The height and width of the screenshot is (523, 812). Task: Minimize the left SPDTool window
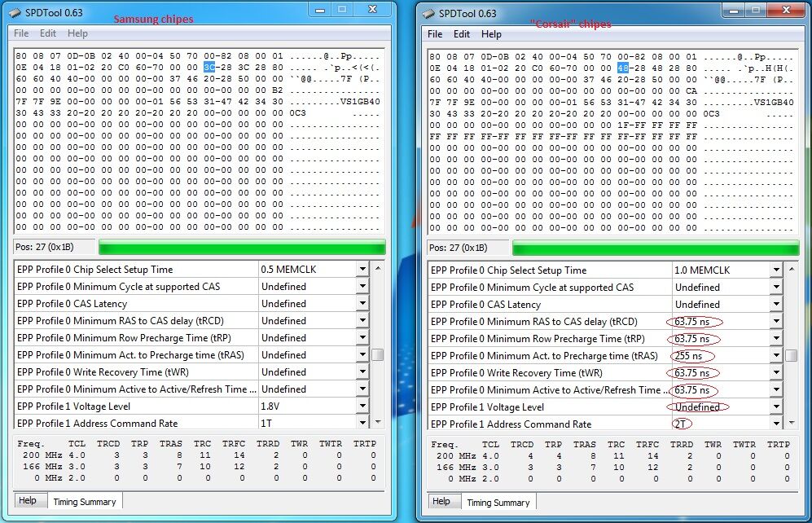coord(320,9)
